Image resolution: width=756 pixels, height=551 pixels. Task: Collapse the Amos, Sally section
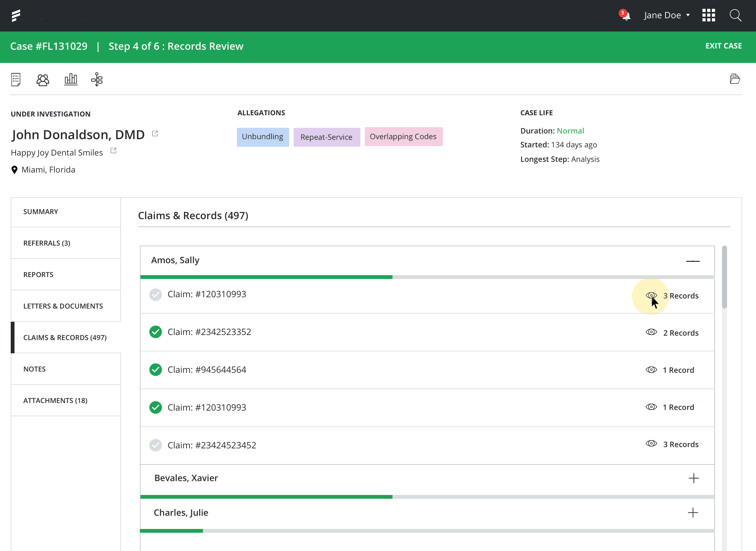[693, 261]
